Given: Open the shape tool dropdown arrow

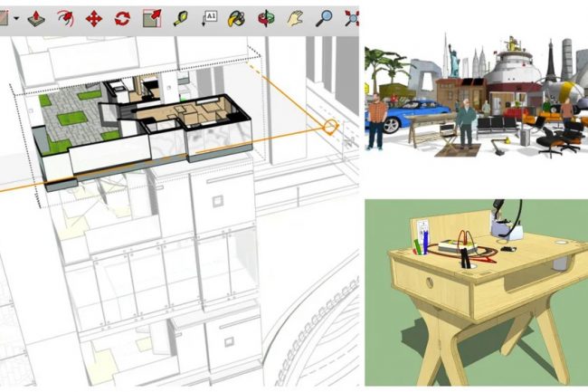Looking at the screenshot, I should (x=16, y=17).
